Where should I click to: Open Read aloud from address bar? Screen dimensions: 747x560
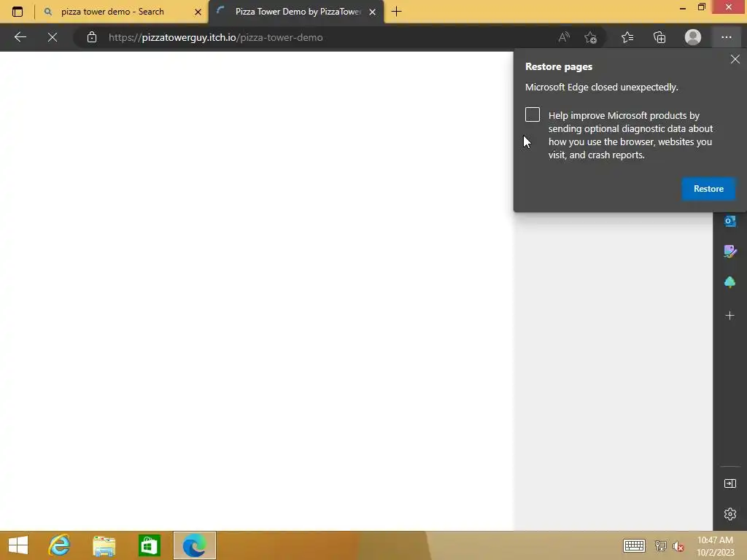564,37
